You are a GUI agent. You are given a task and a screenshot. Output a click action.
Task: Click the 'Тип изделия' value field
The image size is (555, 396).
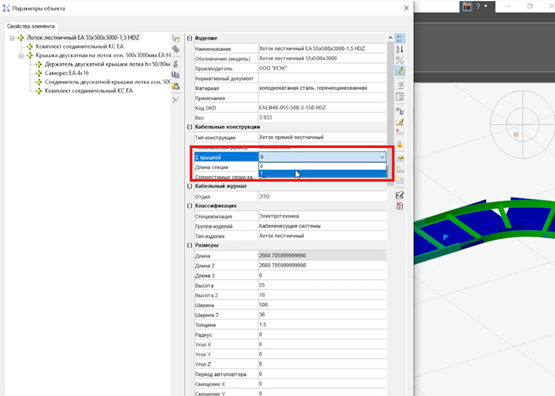322,236
